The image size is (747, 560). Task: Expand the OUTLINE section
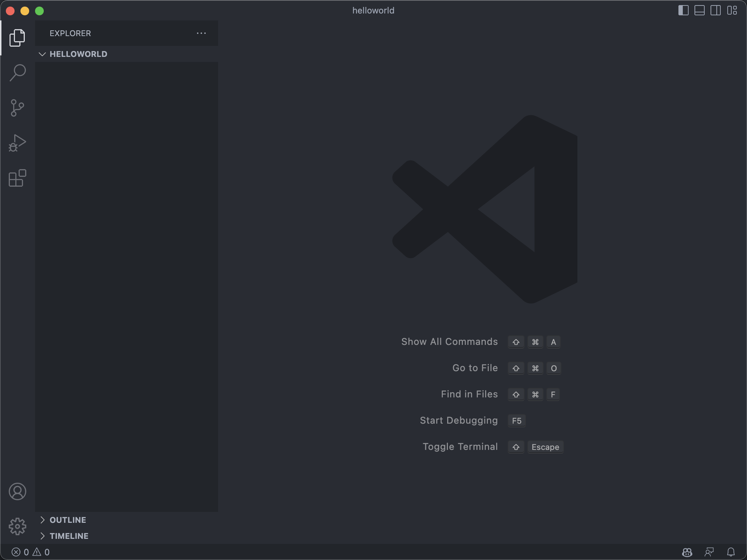(x=67, y=520)
